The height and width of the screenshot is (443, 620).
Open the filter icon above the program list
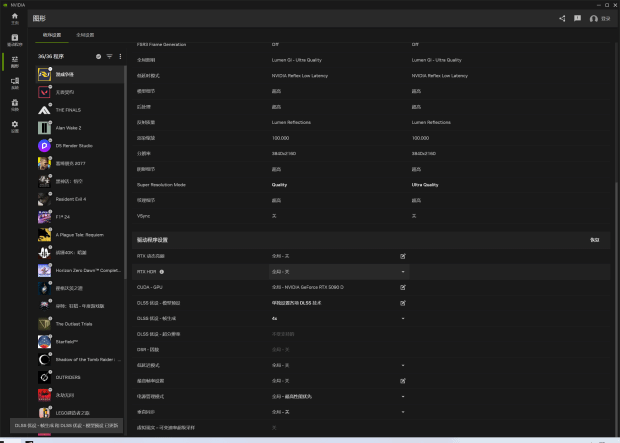[x=110, y=57]
